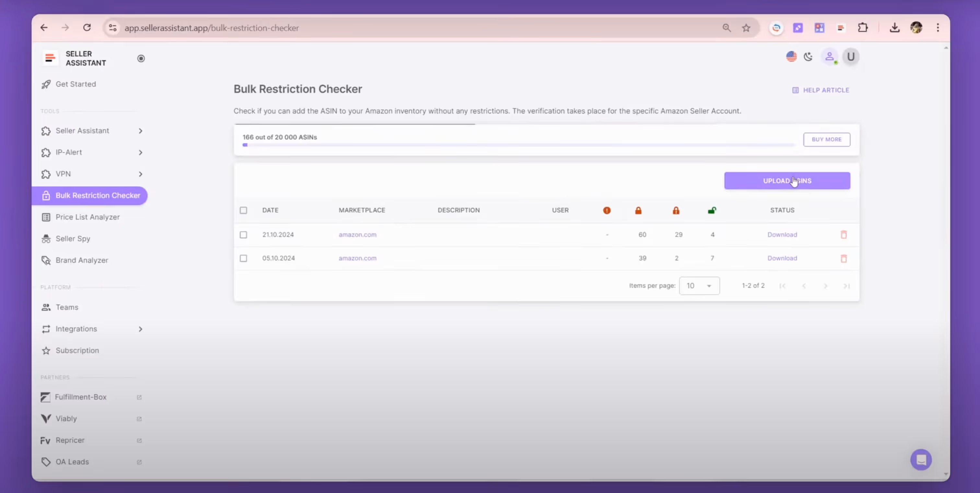Check the select-all header checkbox

click(243, 210)
